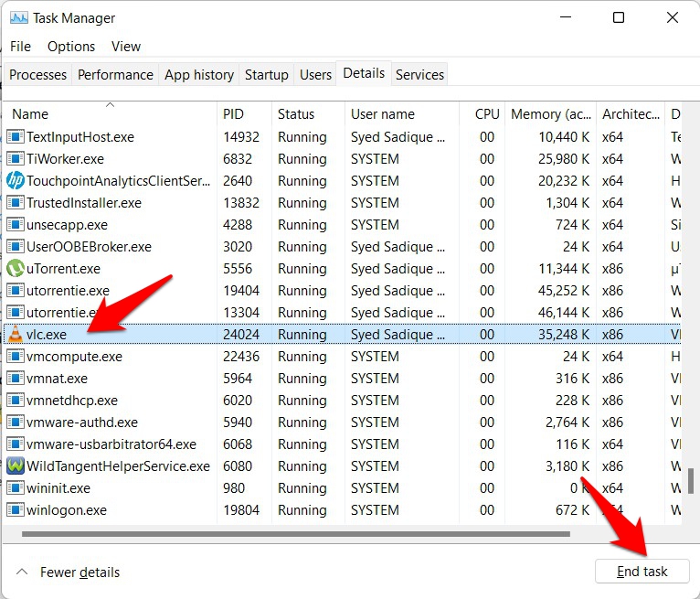Click the icon next to vmcompute.exe

point(15,357)
